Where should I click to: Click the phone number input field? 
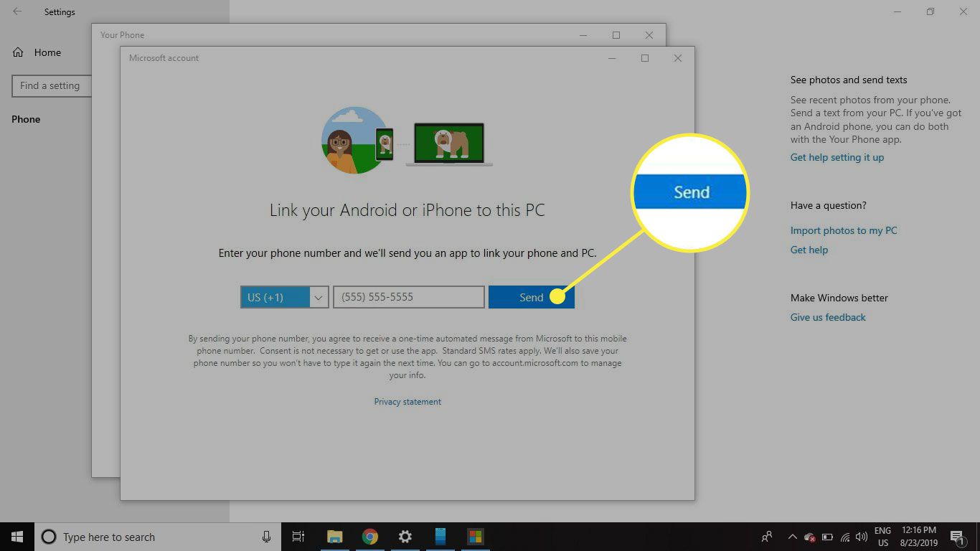click(409, 297)
